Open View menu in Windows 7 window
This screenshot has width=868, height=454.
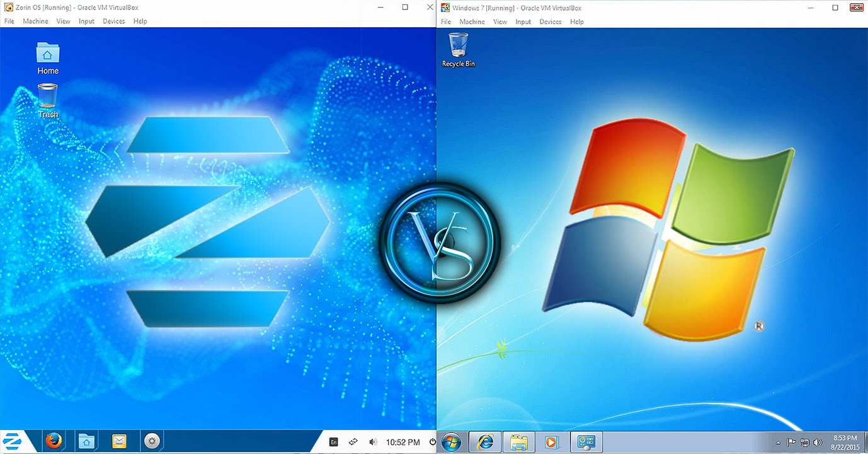click(500, 22)
